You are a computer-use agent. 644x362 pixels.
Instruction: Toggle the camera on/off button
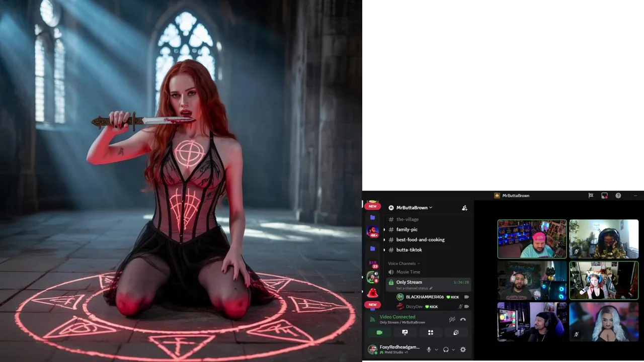click(x=379, y=332)
